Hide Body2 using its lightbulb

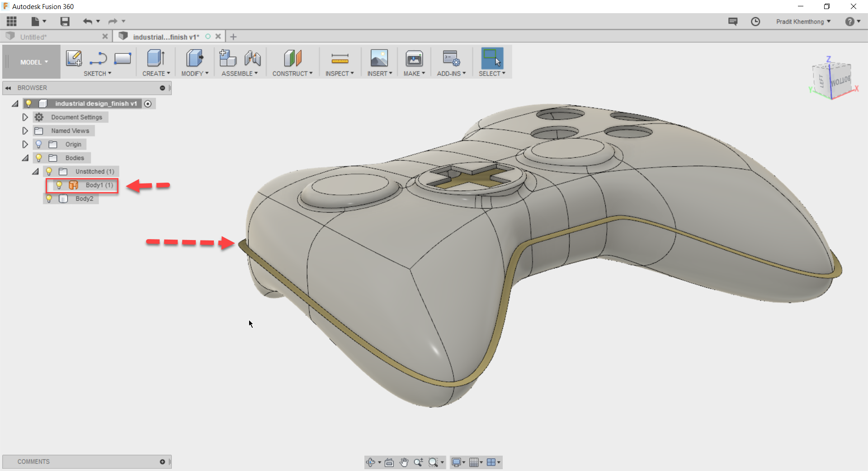pyautogui.click(x=49, y=198)
